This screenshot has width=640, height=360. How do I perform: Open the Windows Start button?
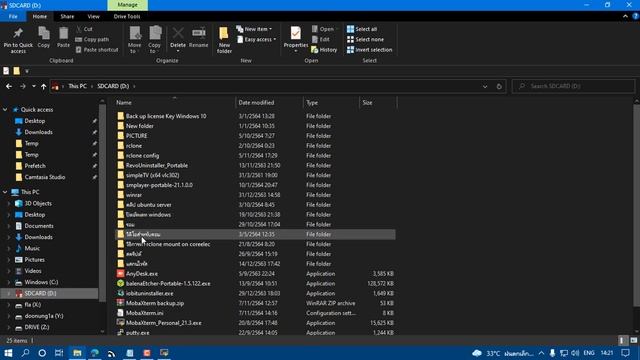(x=8, y=353)
